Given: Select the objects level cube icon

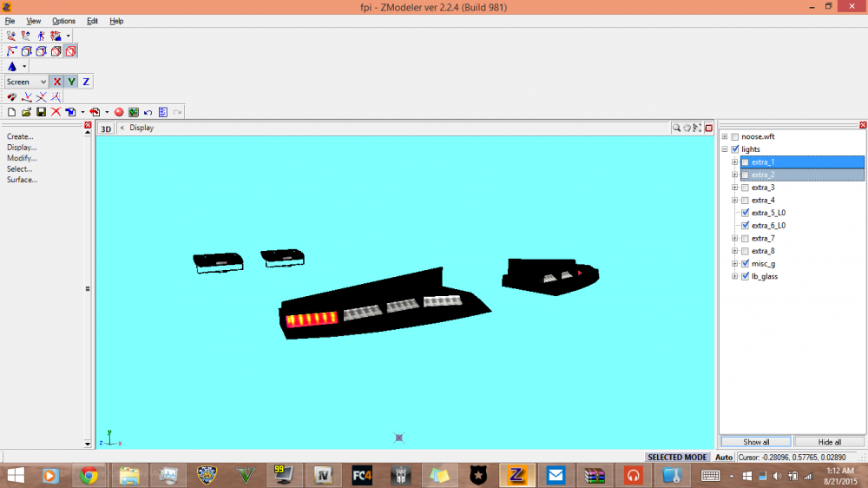Looking at the screenshot, I should 56,51.
